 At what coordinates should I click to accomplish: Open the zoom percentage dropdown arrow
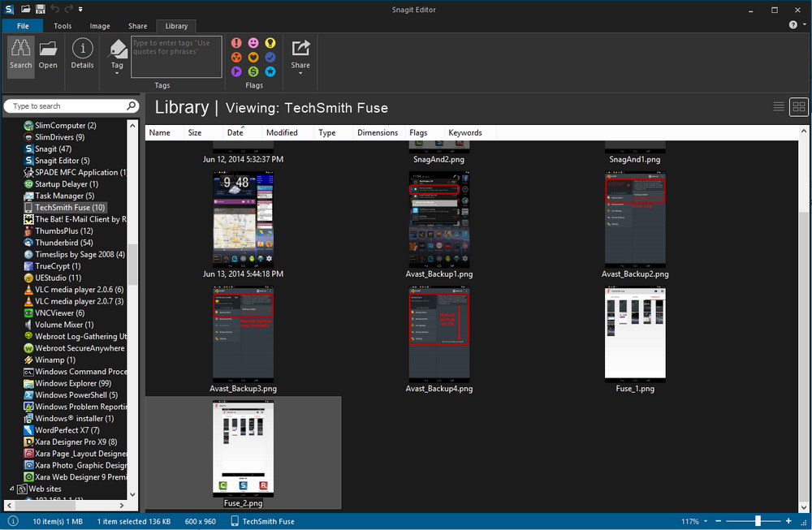point(706,521)
